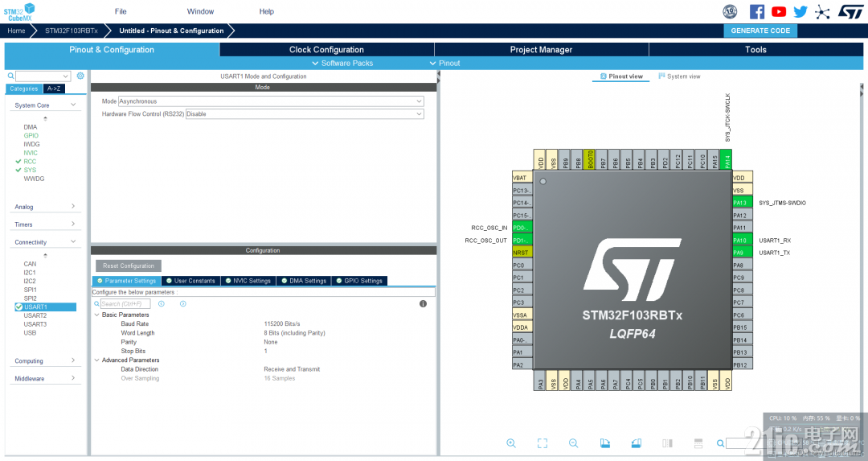Switch to Project Manager tab
Screen dimensions: 868x461
(x=542, y=50)
